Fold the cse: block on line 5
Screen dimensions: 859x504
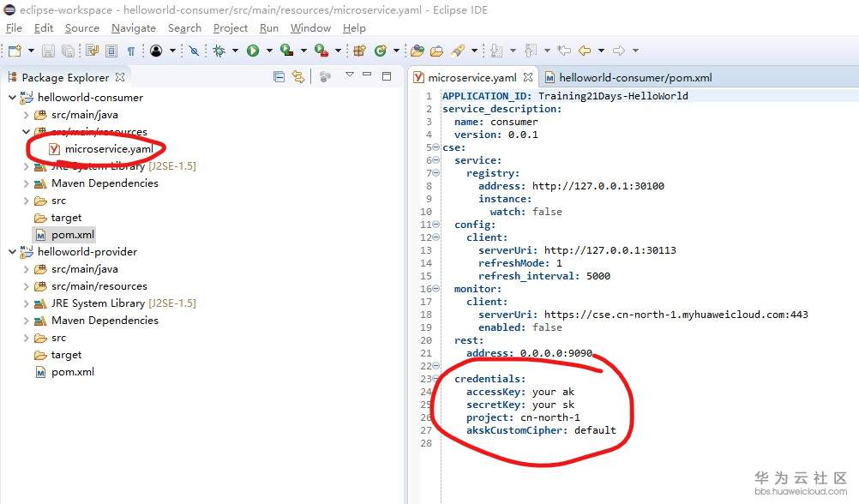click(436, 147)
